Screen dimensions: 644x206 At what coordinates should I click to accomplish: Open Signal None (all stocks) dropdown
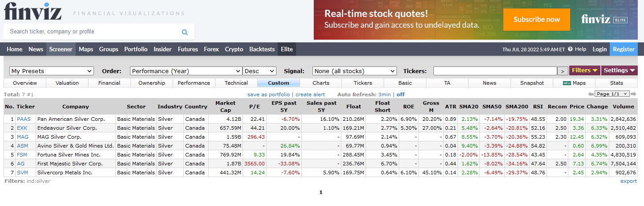pyautogui.click(x=354, y=71)
